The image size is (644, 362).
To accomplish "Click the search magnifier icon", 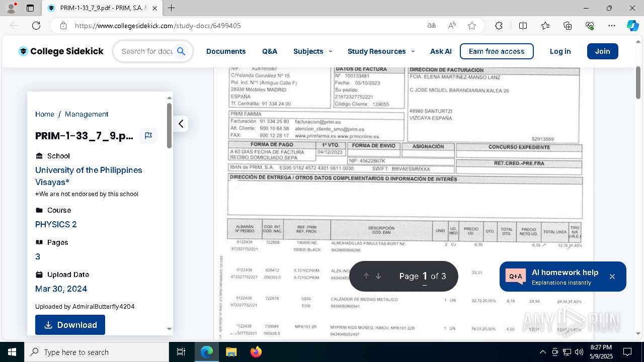I will tap(181, 51).
